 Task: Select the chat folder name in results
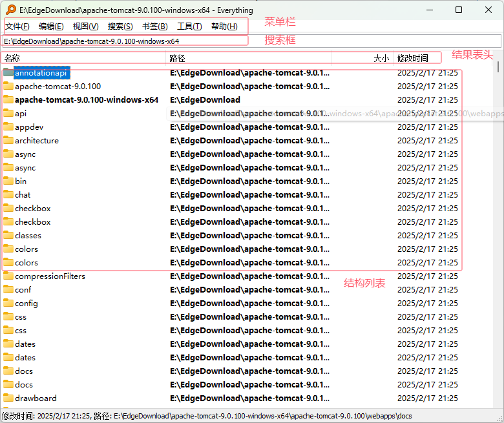[23, 195]
